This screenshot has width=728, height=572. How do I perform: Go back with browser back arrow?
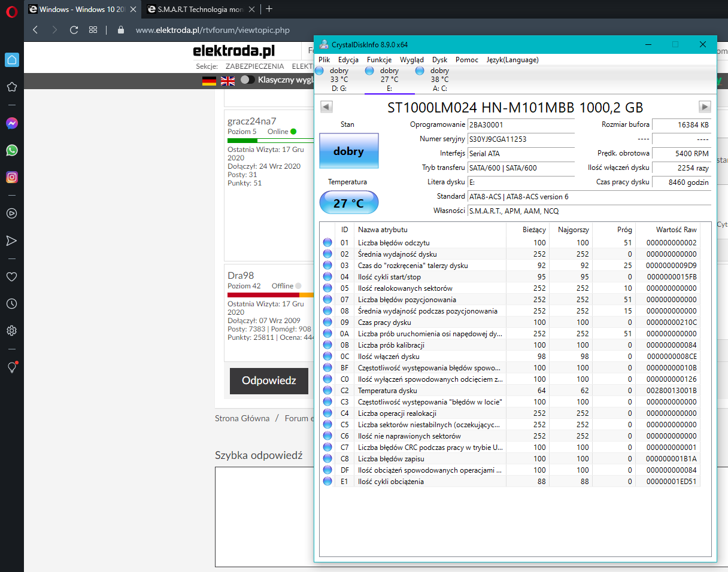35,30
